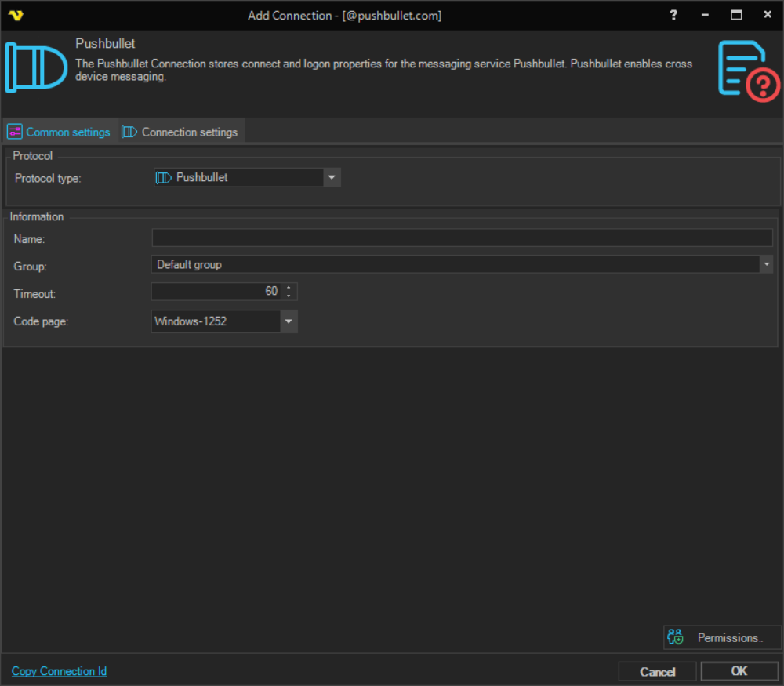Confirm with the OK button

(739, 671)
